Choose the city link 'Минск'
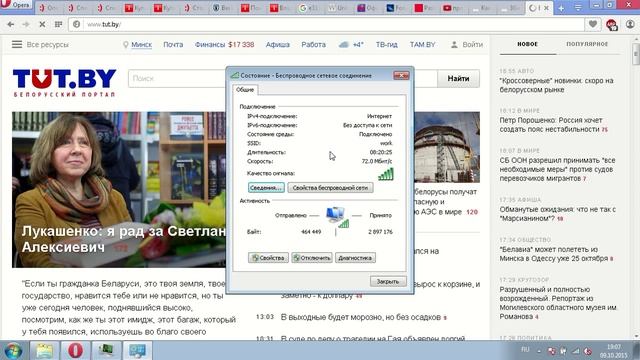The height and width of the screenshot is (360, 640). [x=141, y=44]
